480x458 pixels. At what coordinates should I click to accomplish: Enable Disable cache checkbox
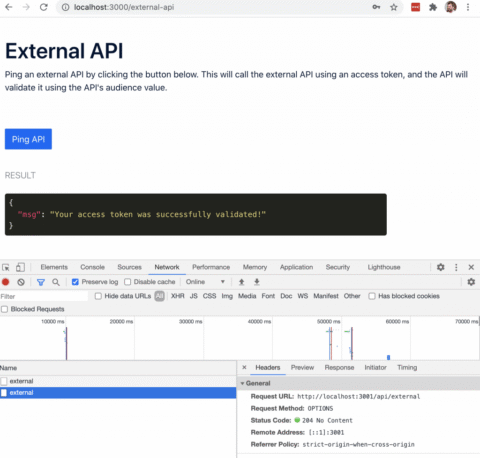[127, 282]
